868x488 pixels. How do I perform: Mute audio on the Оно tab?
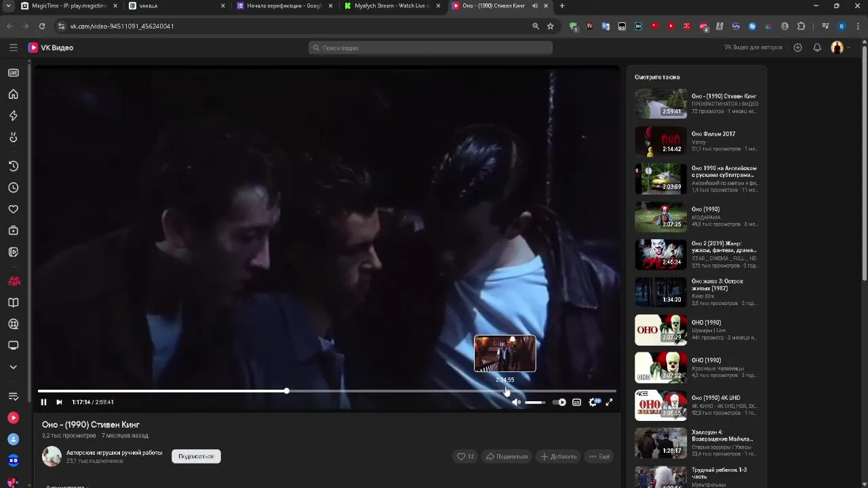pyautogui.click(x=535, y=6)
